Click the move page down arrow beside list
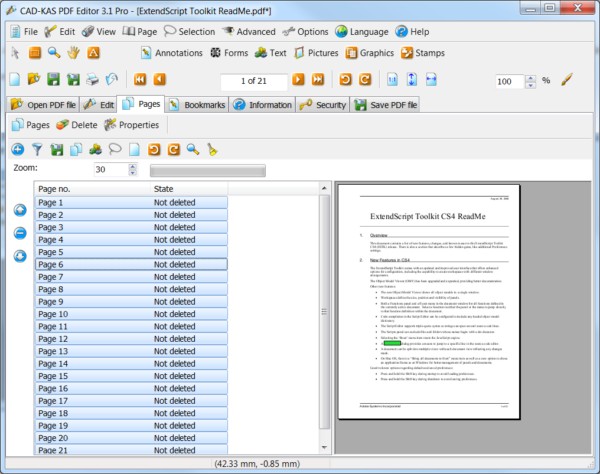 (x=20, y=256)
